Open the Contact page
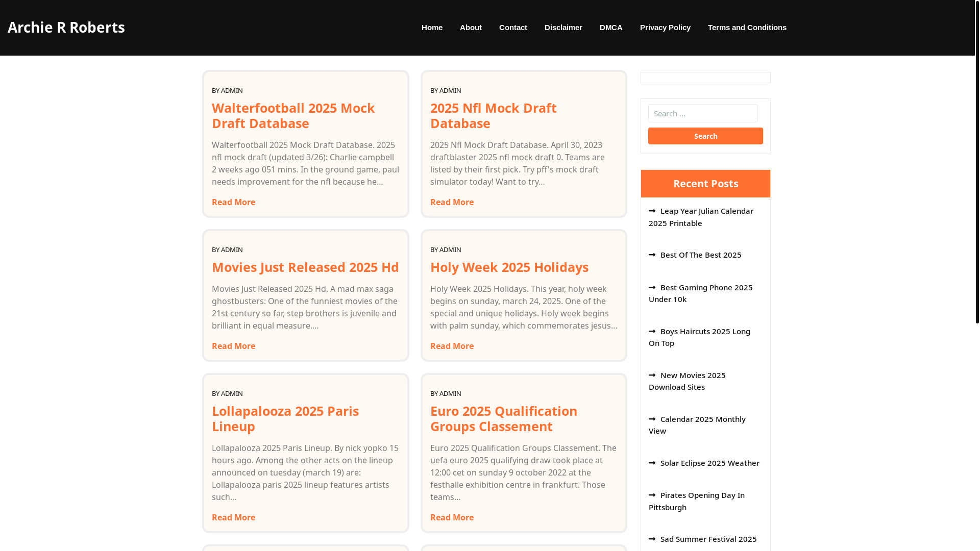The image size is (980, 551). [x=513, y=28]
